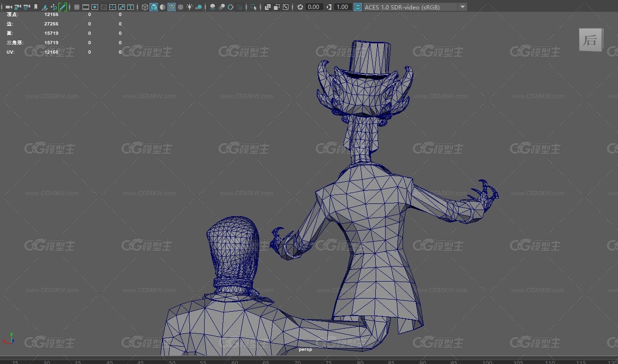Click the 顶点 vertex count 12166

[x=51, y=14]
